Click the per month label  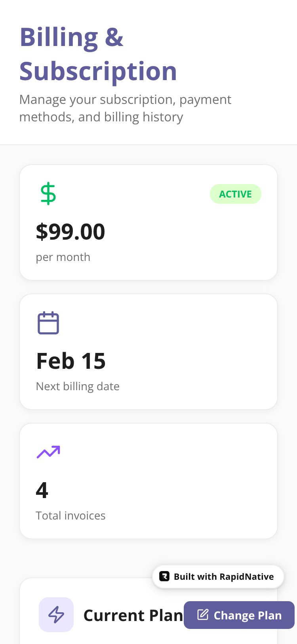[x=63, y=257]
